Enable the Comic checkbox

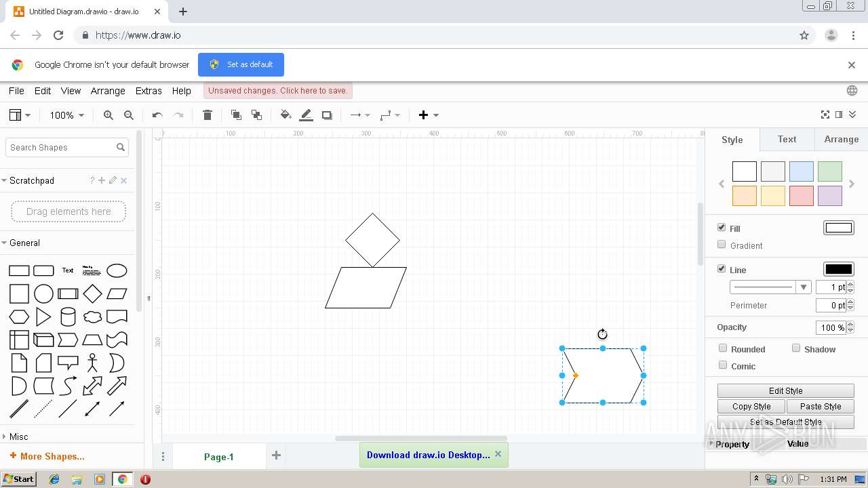point(723,365)
